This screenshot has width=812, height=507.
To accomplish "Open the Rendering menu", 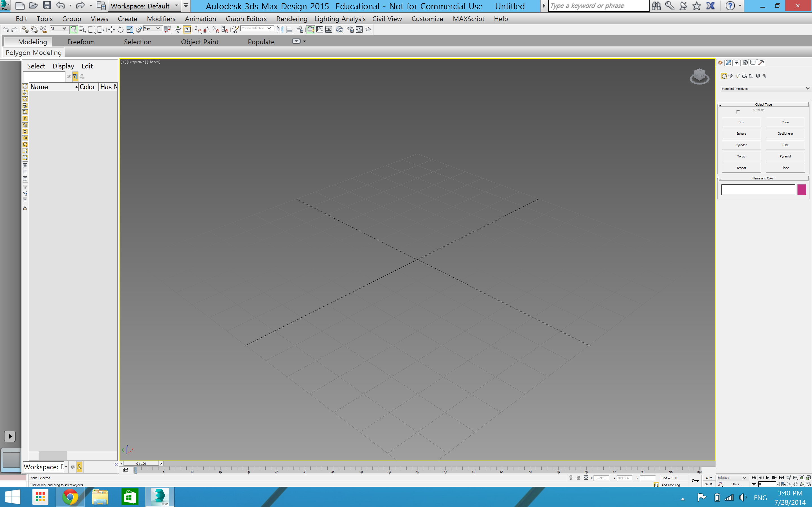I will (x=292, y=19).
